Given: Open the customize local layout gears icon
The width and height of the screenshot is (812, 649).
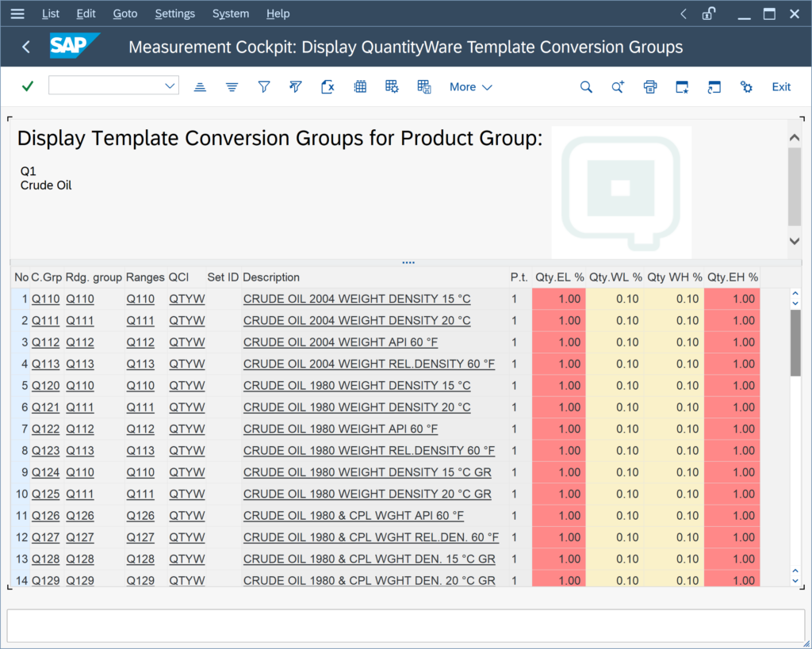Looking at the screenshot, I should (746, 87).
